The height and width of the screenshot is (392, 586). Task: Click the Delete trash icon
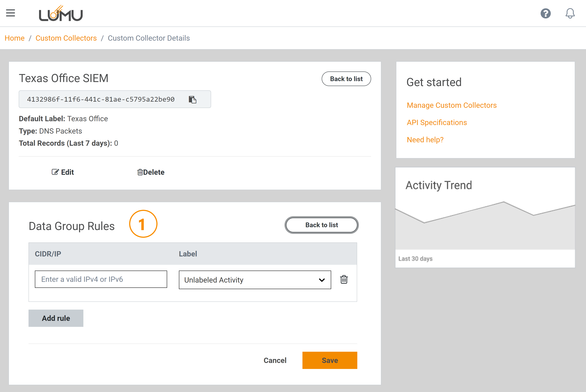click(140, 172)
